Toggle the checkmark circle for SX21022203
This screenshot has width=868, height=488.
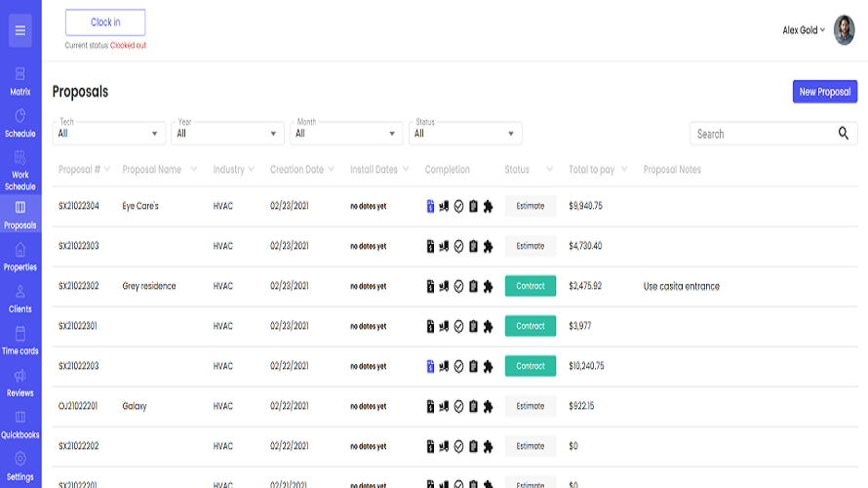click(458, 366)
